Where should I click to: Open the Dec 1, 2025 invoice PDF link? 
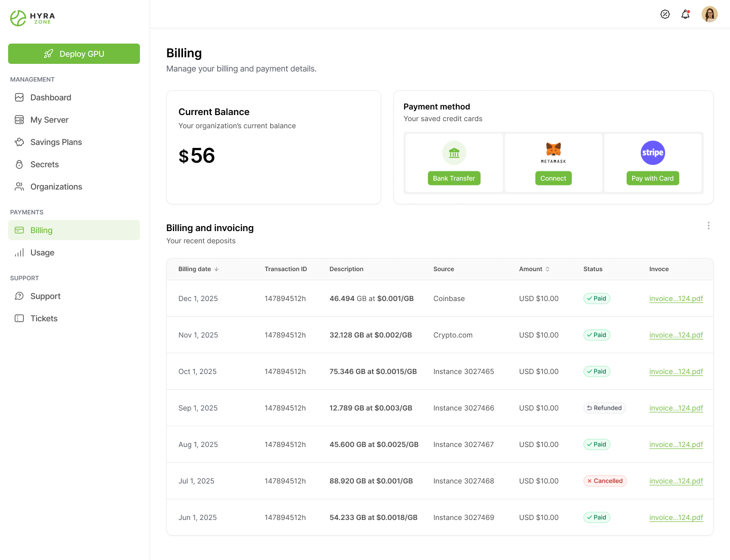[x=676, y=298]
